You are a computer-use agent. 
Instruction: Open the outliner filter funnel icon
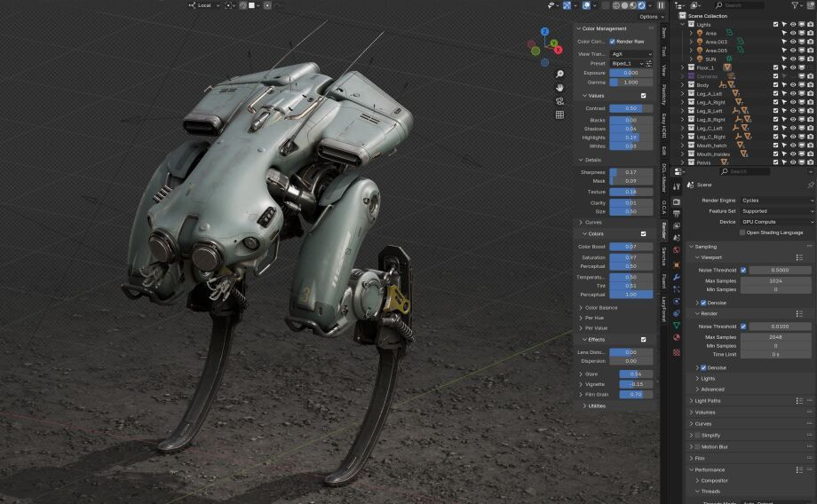[x=795, y=5]
